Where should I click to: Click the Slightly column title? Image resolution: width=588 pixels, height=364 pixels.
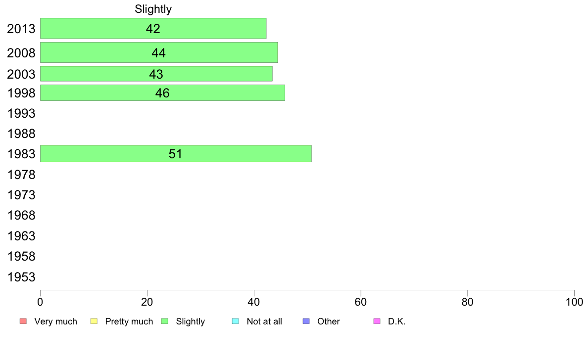[x=153, y=9]
